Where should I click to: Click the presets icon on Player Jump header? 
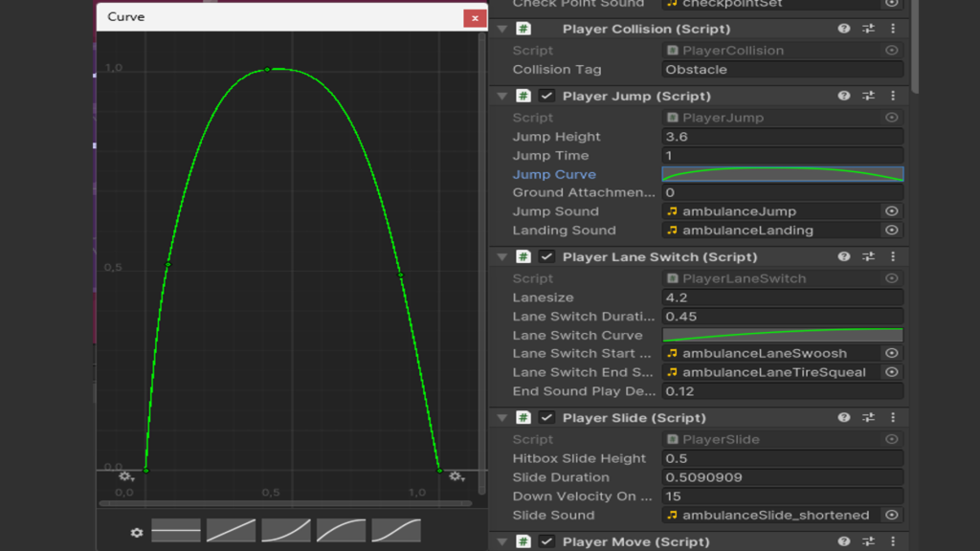(x=869, y=96)
